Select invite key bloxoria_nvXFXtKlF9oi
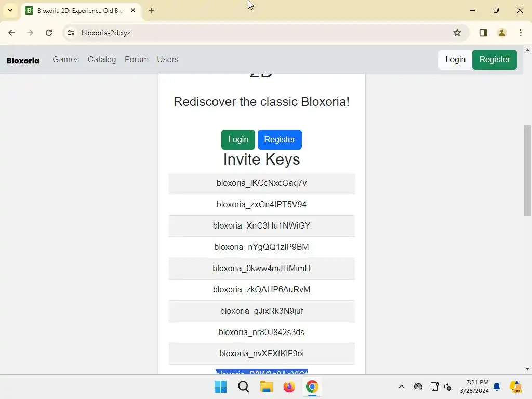The image size is (532, 399). tap(262, 353)
